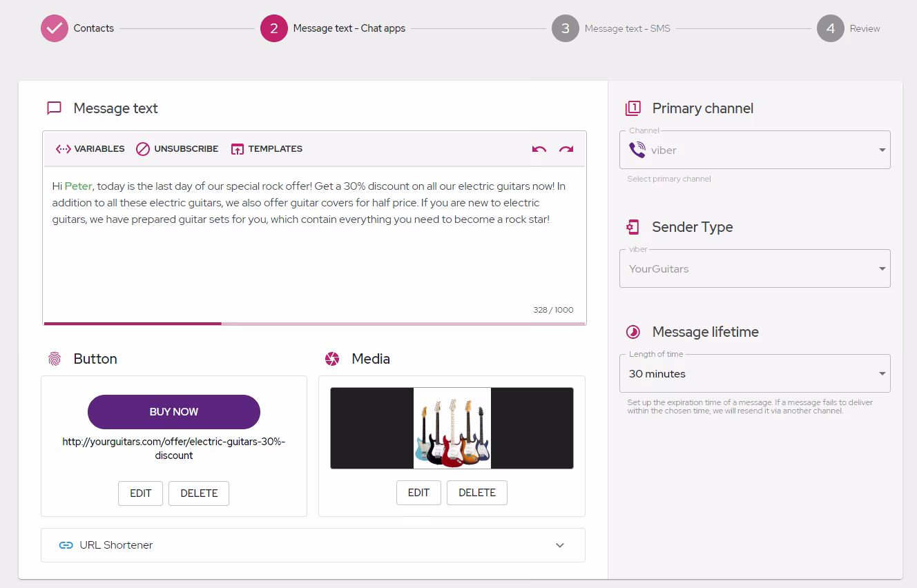Click the redo arrow icon
Image resolution: width=917 pixels, height=588 pixels.
(566, 149)
